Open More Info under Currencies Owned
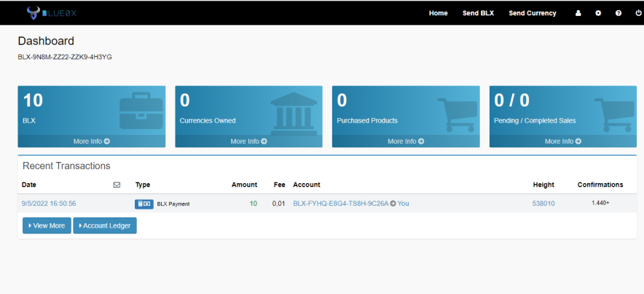This screenshot has height=294, width=644. pos(248,141)
